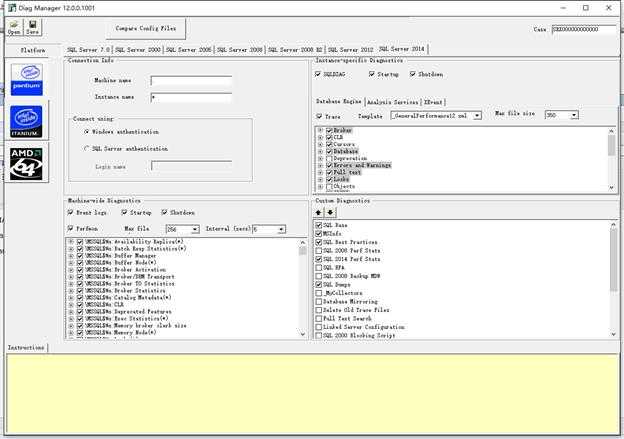
Task: Uncheck SQL Best Practices custom diagnostic
Action: click(x=319, y=242)
